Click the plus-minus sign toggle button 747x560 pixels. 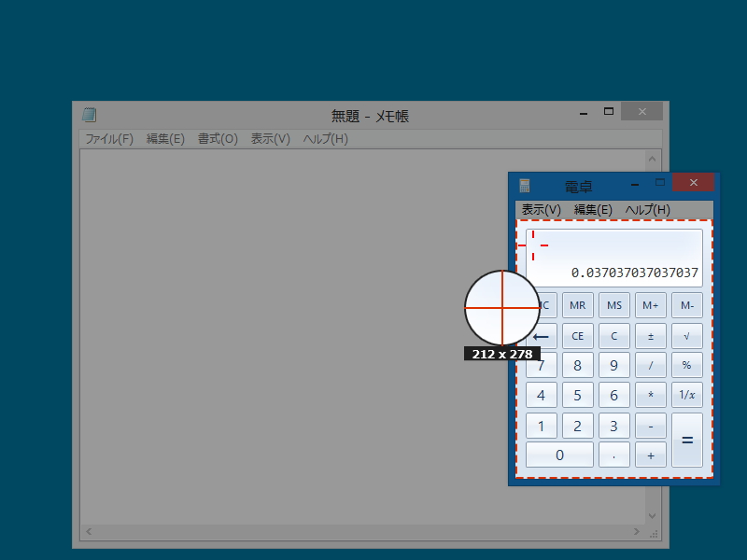click(x=650, y=336)
